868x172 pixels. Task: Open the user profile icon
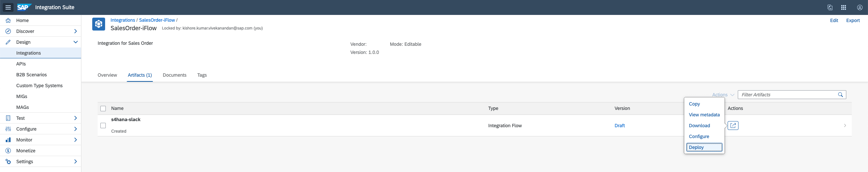click(860, 7)
